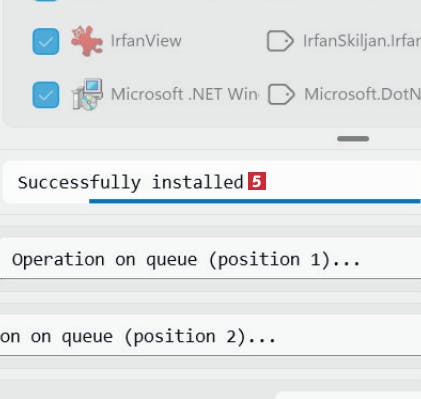The height and width of the screenshot is (399, 421).
Task: Click the blue installation progress bar
Action: point(255,201)
